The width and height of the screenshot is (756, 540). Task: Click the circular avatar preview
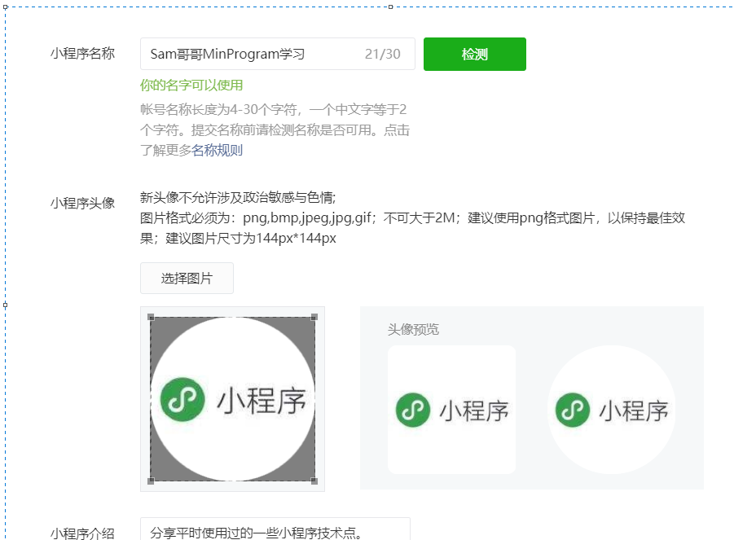[611, 410]
